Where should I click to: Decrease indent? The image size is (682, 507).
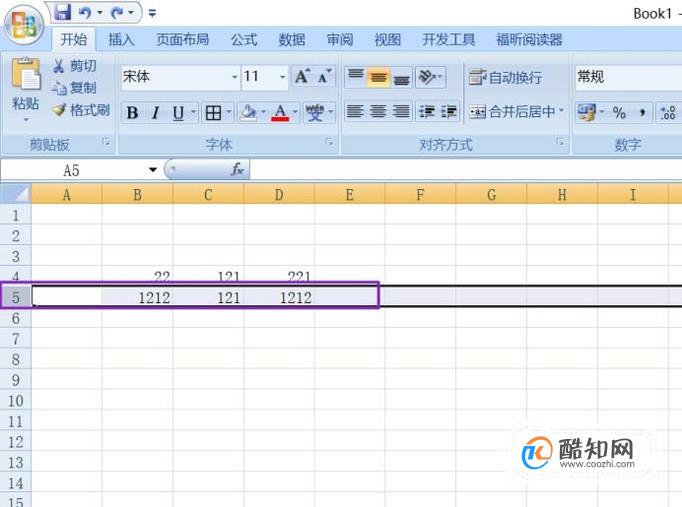point(427,112)
